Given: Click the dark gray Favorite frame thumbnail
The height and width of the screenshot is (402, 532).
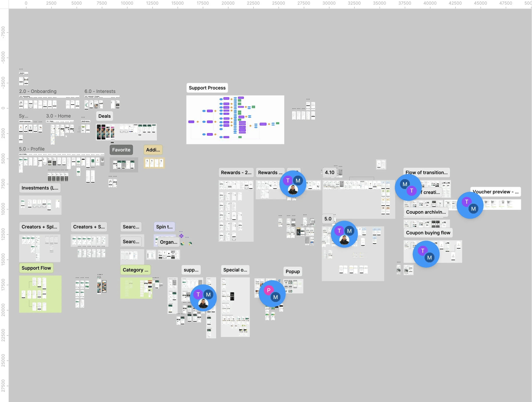Looking at the screenshot, I should pos(124,165).
